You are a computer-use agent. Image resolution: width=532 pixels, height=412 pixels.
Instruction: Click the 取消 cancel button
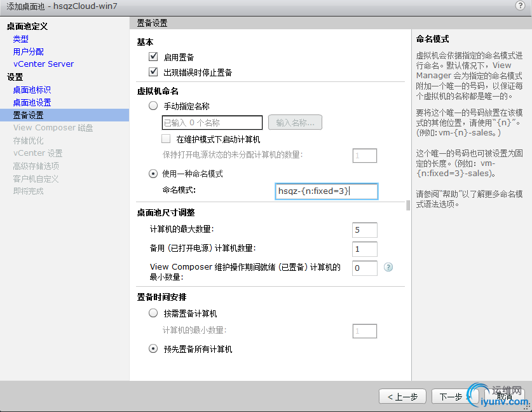pyautogui.click(x=505, y=396)
